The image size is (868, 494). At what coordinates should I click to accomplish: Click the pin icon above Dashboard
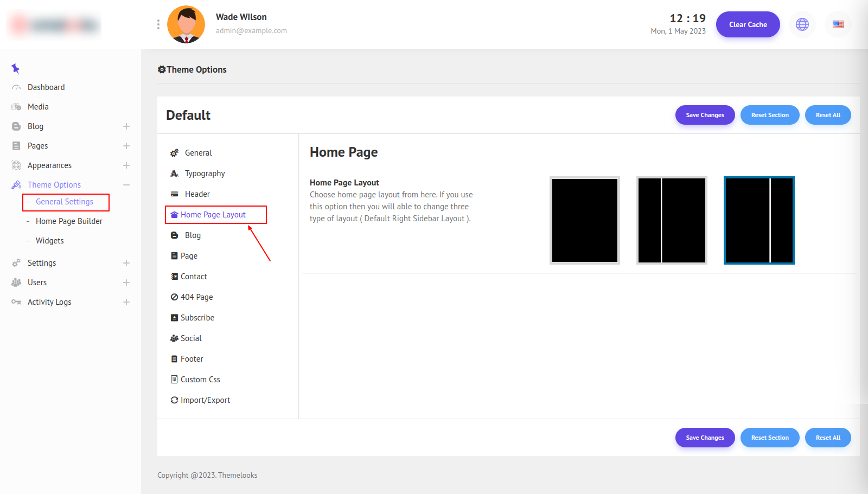coord(15,68)
